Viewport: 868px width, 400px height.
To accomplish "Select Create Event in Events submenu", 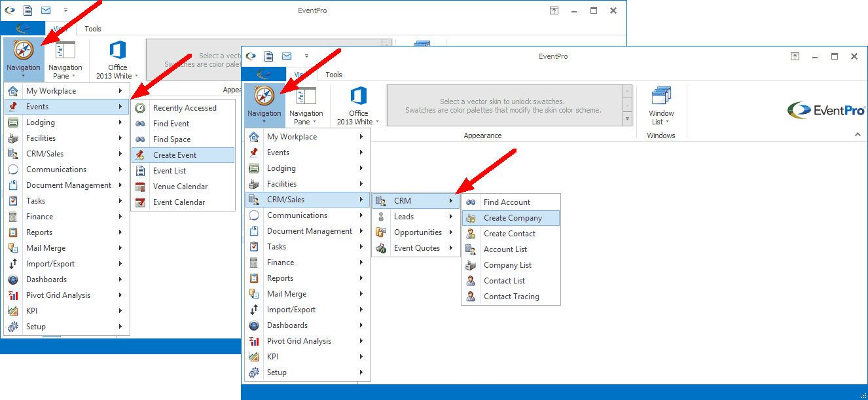I will point(183,155).
